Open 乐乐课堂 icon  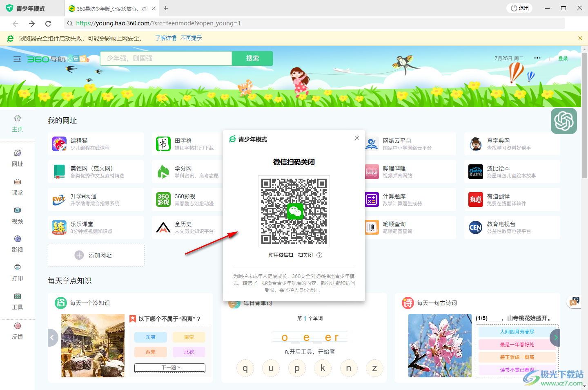pyautogui.click(x=59, y=227)
